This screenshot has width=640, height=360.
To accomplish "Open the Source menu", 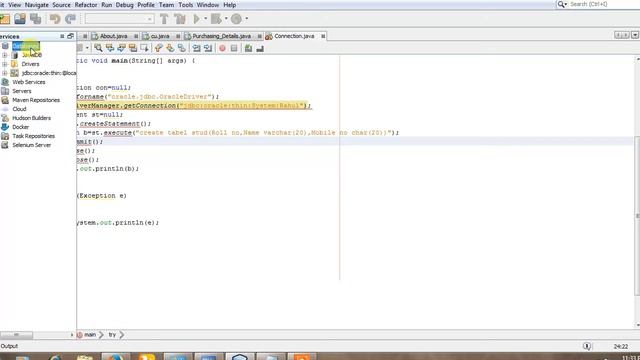I will tap(61, 5).
